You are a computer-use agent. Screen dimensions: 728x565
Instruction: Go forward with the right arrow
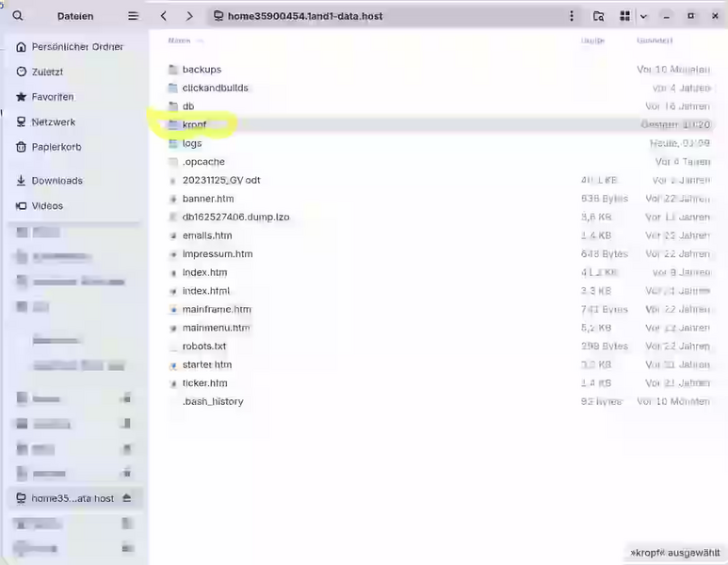tap(189, 16)
